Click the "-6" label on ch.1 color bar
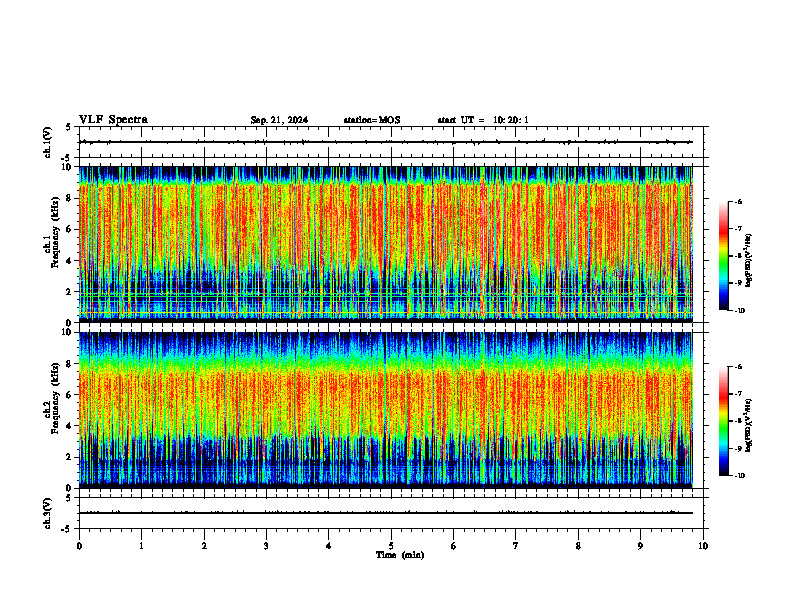The width and height of the screenshot is (792, 612). (x=738, y=201)
